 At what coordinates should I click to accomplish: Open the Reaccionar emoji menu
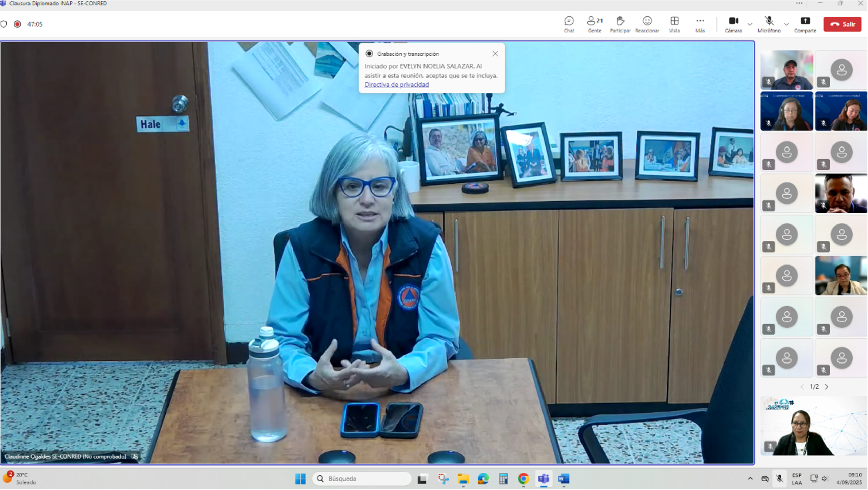[647, 24]
